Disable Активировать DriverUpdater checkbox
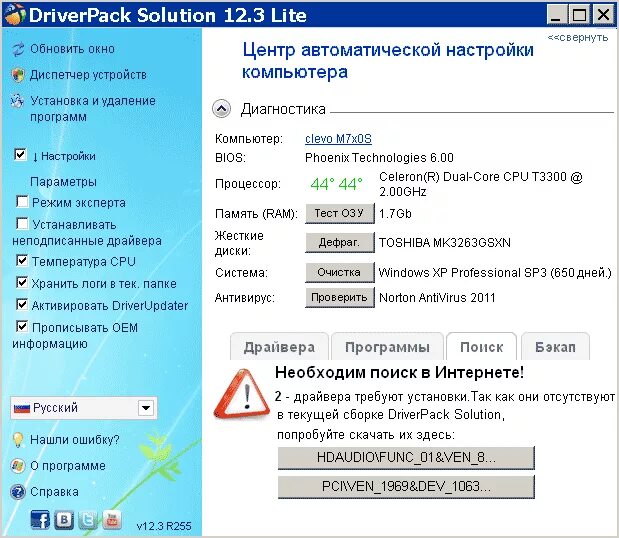Screen dimensions: 619x538 22,305
